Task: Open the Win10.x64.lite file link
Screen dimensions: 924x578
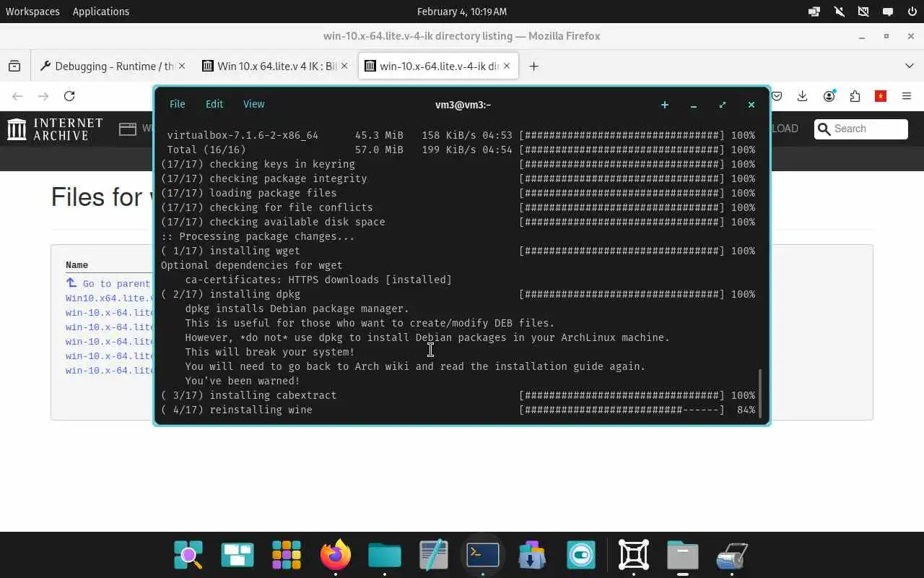Action: pyautogui.click(x=109, y=298)
